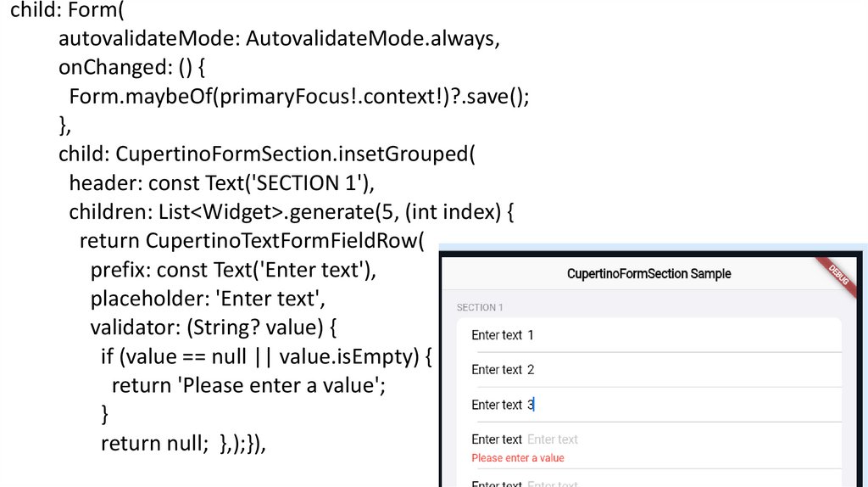Click the text field containing 1
The width and height of the screenshot is (868, 487).
pyautogui.click(x=678, y=335)
